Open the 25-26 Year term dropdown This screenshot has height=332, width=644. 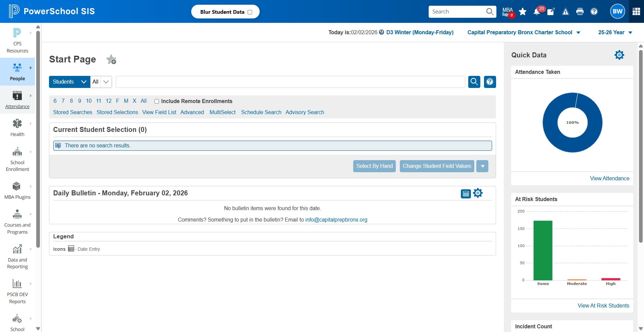[615, 32]
